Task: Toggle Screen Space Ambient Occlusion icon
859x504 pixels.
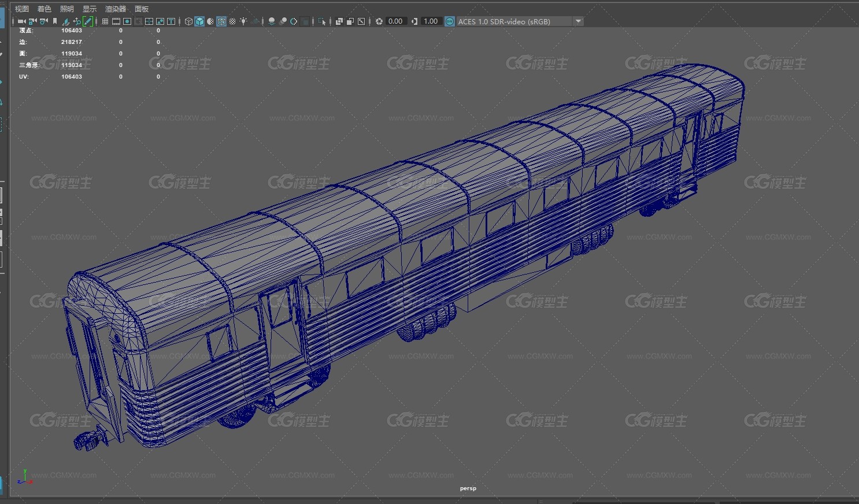Action: [x=272, y=21]
